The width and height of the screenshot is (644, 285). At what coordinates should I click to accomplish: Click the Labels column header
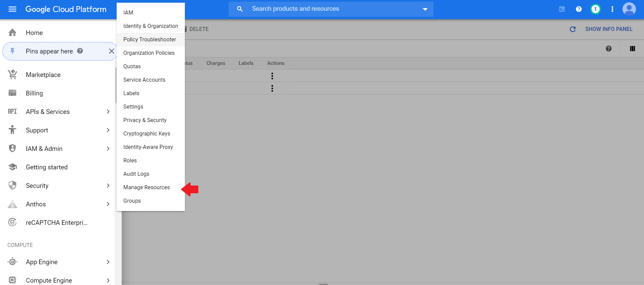pos(246,63)
